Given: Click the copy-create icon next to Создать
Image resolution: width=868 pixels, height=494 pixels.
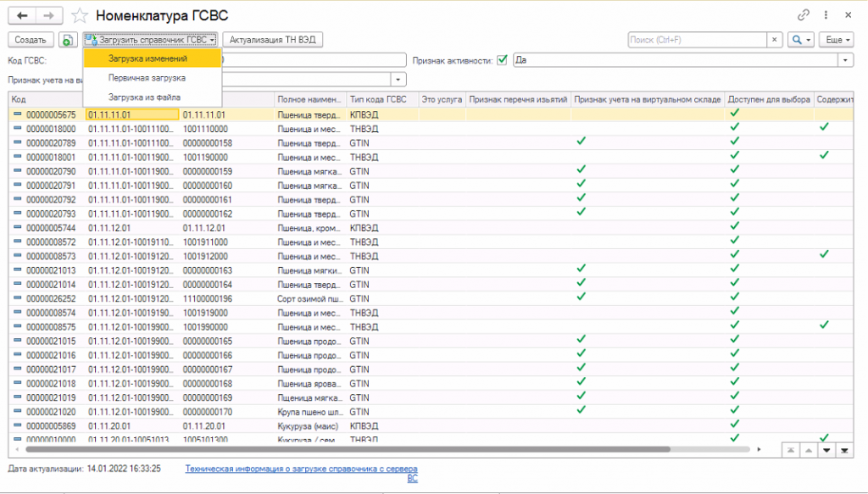Looking at the screenshot, I should 68,40.
